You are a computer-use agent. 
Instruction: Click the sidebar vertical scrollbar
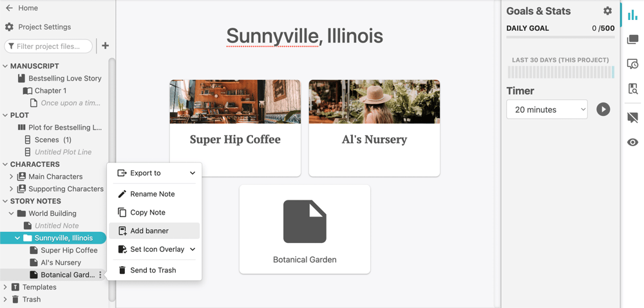click(111, 180)
